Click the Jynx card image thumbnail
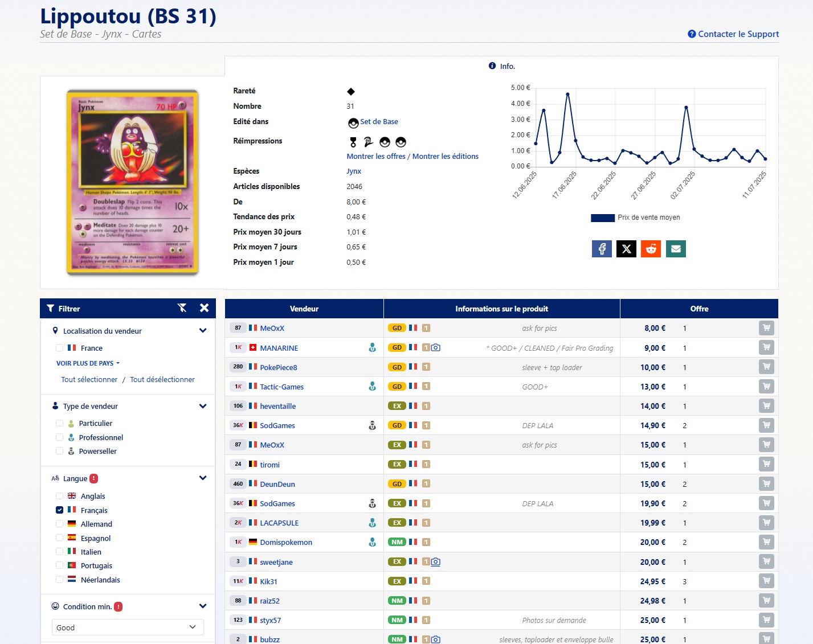The image size is (813, 644). [x=133, y=183]
